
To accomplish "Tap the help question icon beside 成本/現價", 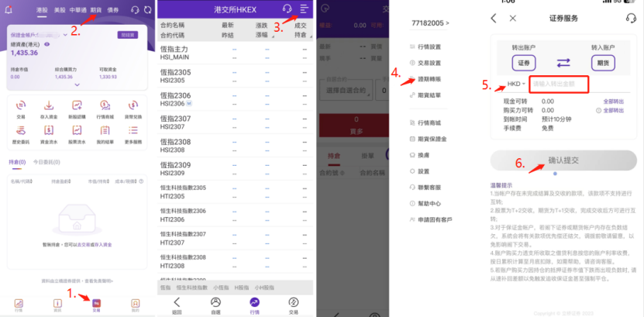I will 141,181.
